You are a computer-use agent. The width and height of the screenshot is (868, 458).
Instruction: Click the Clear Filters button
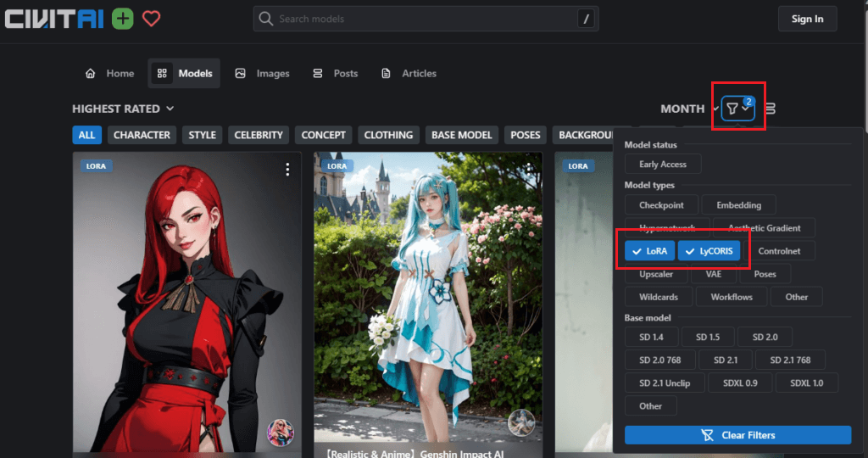coord(738,435)
